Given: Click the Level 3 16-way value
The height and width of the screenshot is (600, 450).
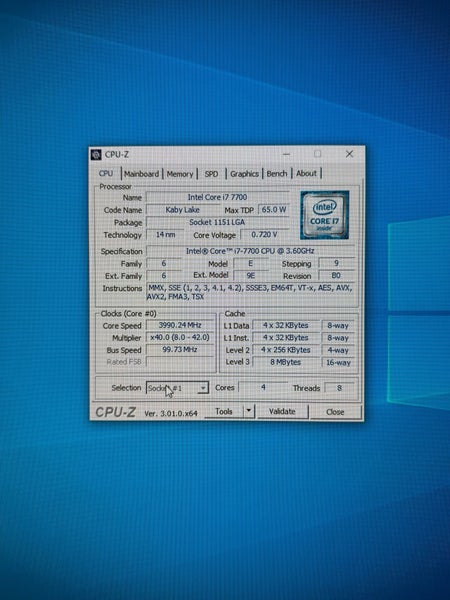Looking at the screenshot, I should 339,362.
